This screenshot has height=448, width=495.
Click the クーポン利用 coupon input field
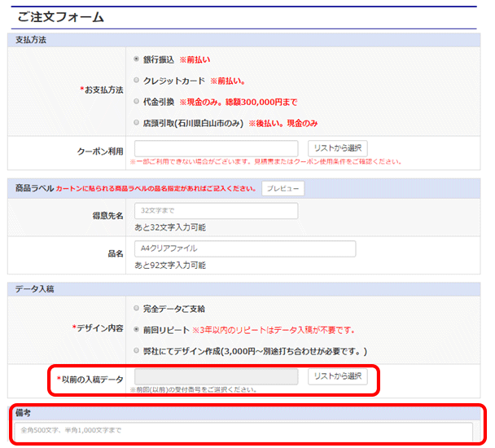(216, 148)
